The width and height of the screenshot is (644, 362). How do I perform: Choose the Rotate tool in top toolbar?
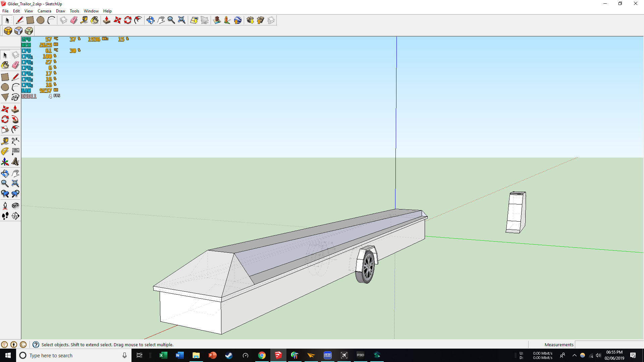(x=127, y=20)
